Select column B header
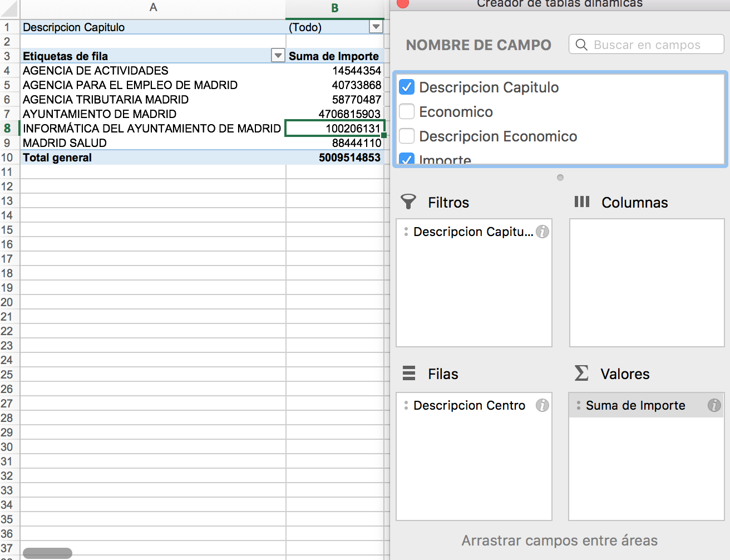 [334, 8]
